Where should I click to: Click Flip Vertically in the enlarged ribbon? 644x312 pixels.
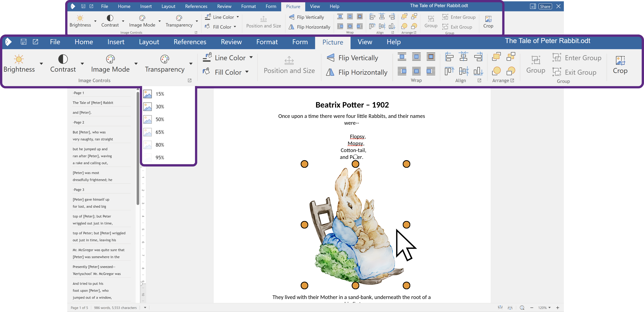coord(352,58)
